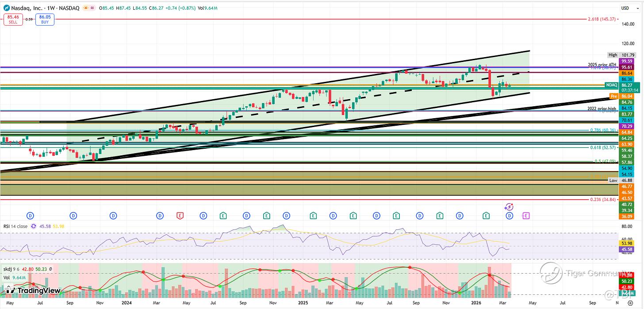Screen dimensions: 644x309
Task: Click the D dividend marker under the lightning icon
Action: pos(509,216)
